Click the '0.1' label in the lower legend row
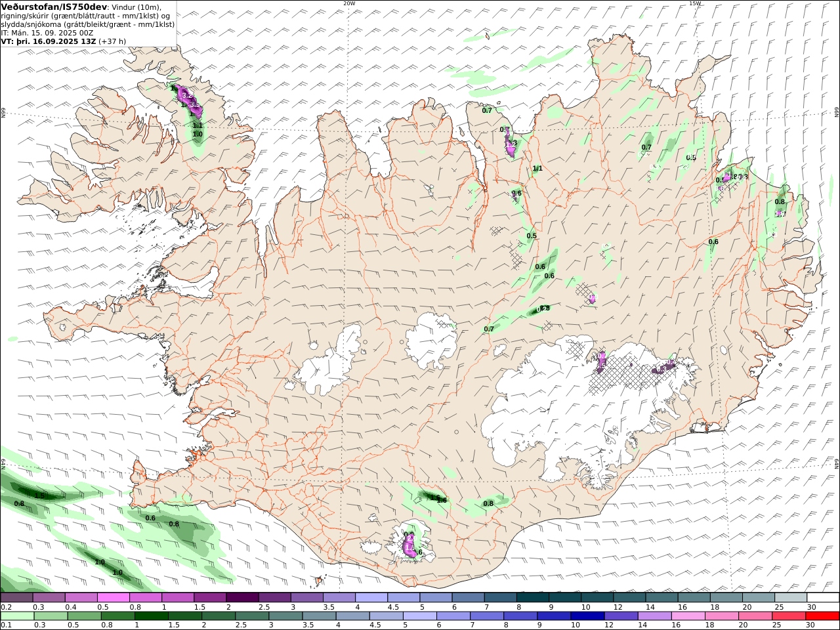Image resolution: width=840 pixels, height=630 pixels. pyautogui.click(x=6, y=625)
